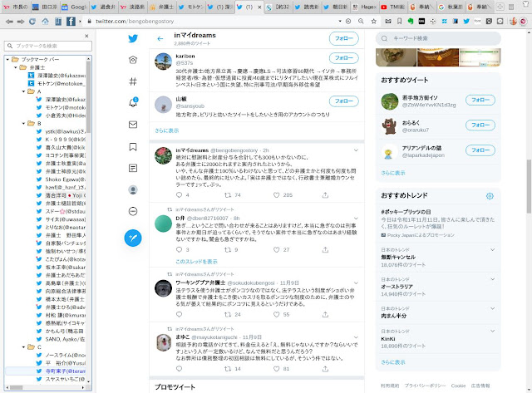Like the tweet with 205 likes
The image size is (532, 393).
pos(277,195)
